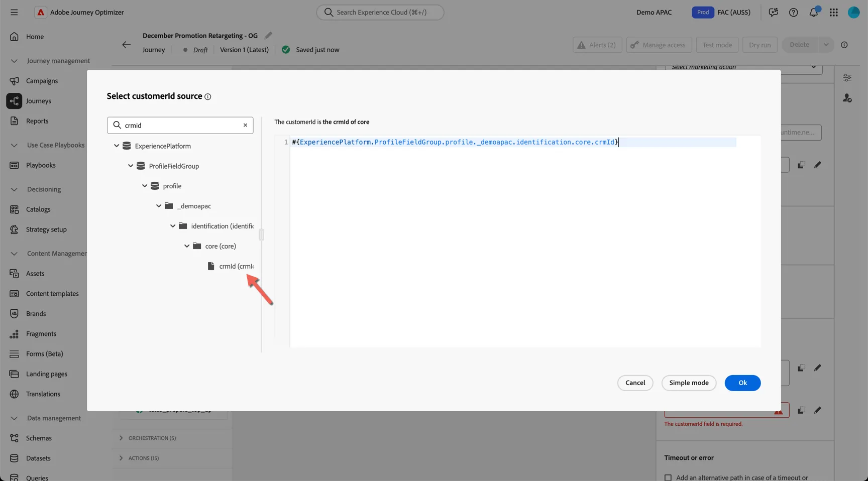868x481 pixels.
Task: Collapse the ProfileFieldGroup node
Action: (131, 166)
